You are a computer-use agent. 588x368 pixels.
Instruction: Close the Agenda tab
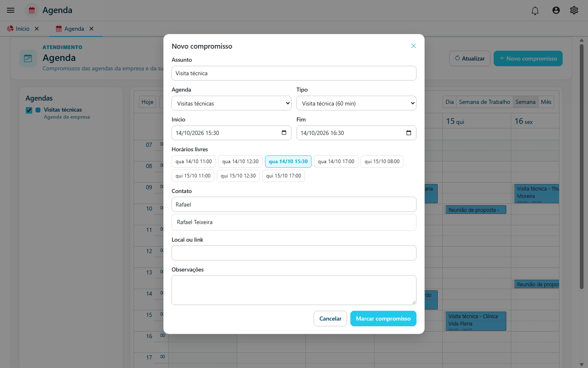(x=91, y=29)
